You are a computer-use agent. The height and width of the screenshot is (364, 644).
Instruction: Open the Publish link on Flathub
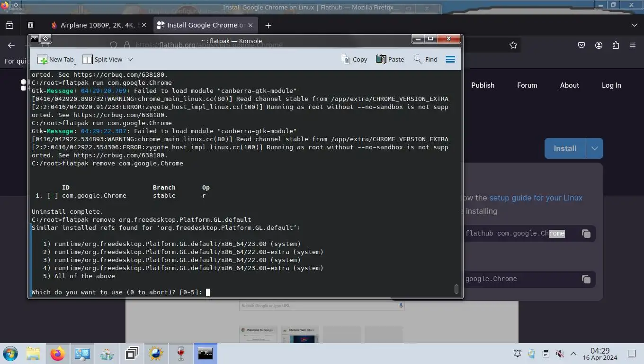(483, 85)
